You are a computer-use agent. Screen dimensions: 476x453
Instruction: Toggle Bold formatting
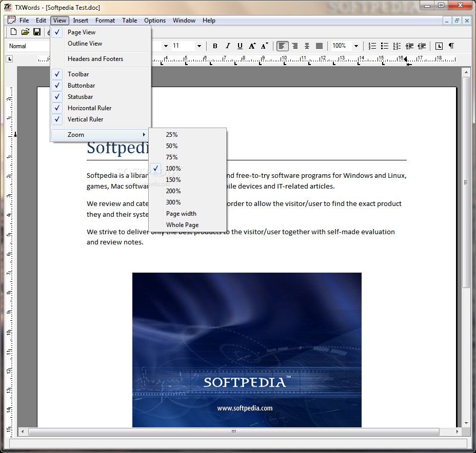point(215,46)
